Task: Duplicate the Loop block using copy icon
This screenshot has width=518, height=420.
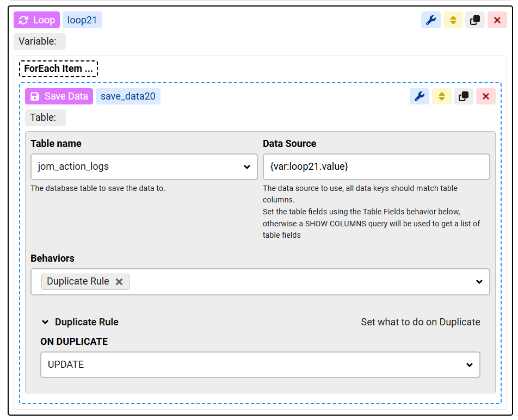Action: click(474, 20)
